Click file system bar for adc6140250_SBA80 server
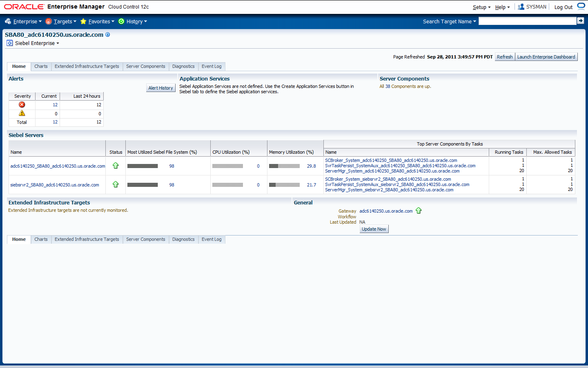Viewport: 588px width, 368px height. (x=143, y=166)
